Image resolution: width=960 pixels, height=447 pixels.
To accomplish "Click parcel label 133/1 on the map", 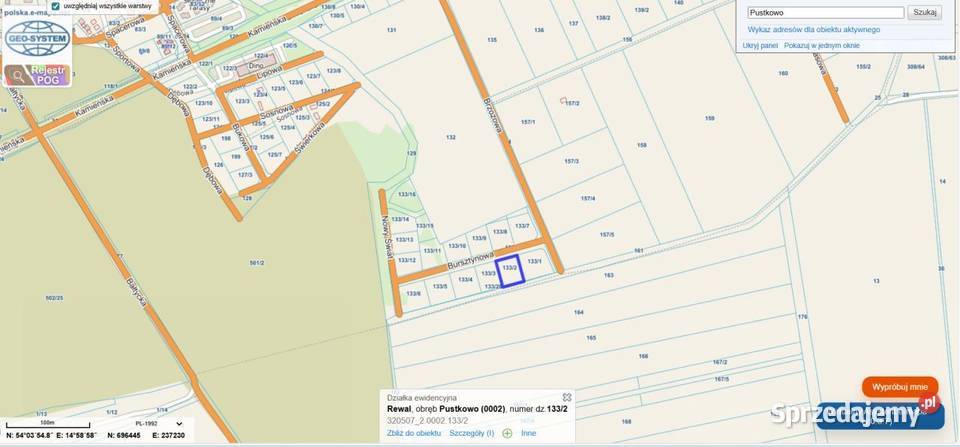I will [534, 261].
